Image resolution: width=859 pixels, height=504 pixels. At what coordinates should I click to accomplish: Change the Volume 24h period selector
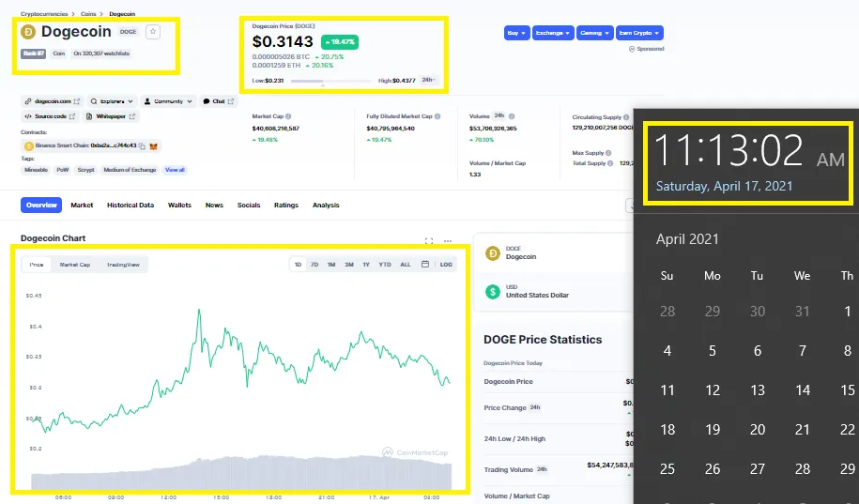(x=499, y=116)
